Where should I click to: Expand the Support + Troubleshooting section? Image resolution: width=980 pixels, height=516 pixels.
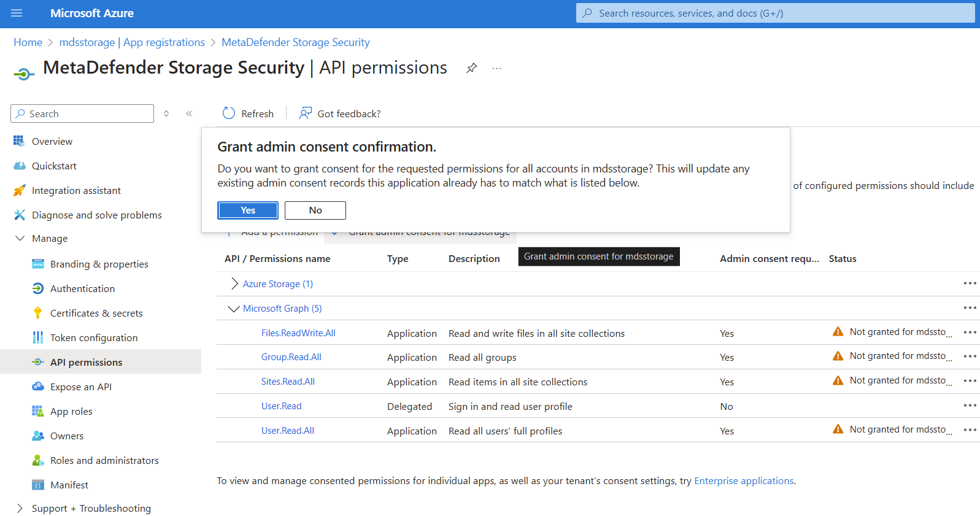(x=20, y=508)
